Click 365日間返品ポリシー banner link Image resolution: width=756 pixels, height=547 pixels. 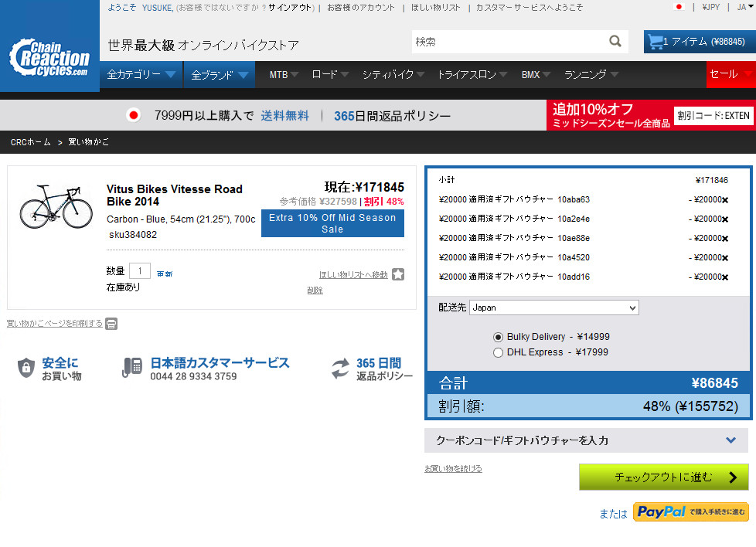click(393, 116)
